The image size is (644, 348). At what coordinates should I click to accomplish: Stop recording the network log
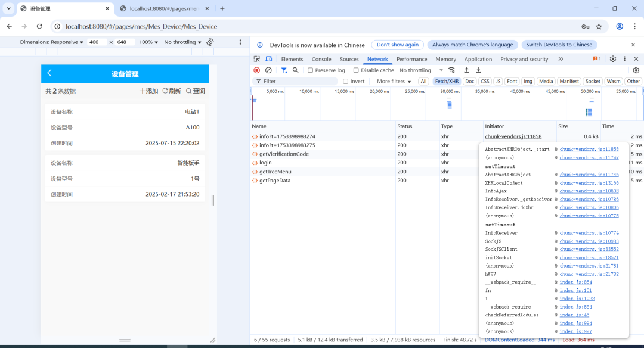257,70
